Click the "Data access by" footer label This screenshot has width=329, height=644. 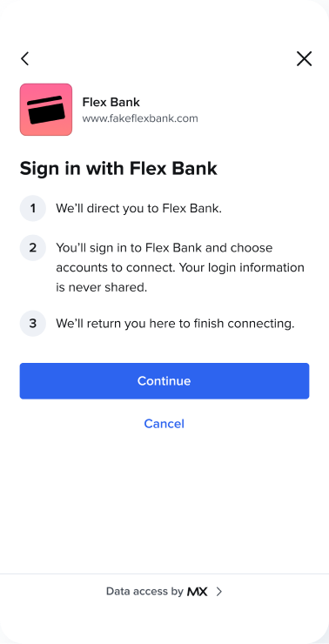[144, 592]
